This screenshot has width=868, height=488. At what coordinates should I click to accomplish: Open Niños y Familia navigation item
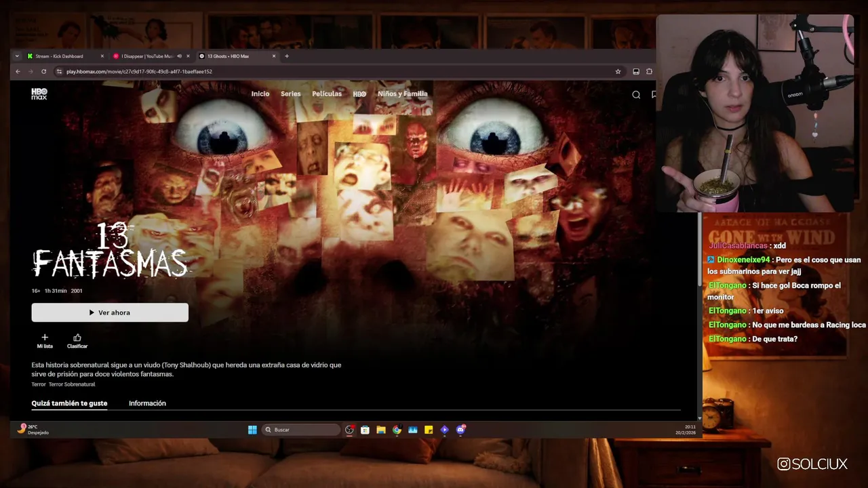(403, 94)
